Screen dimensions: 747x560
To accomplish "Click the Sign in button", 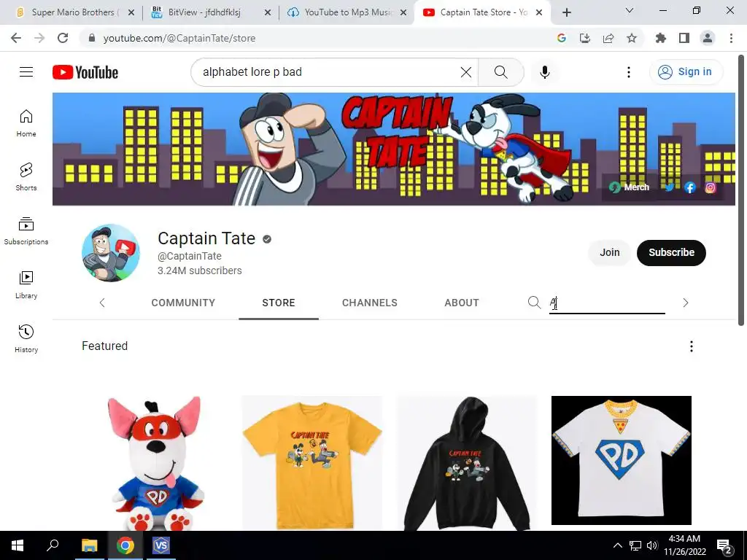I will (x=686, y=72).
